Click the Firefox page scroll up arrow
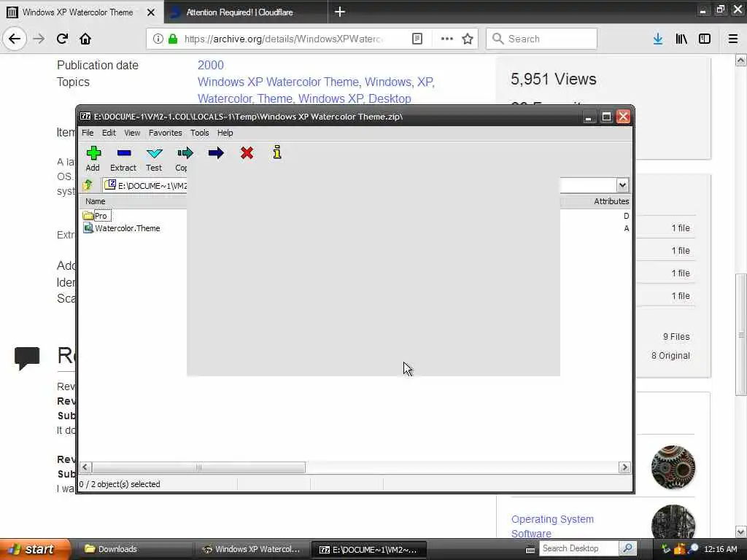747x560 pixels. point(741,60)
